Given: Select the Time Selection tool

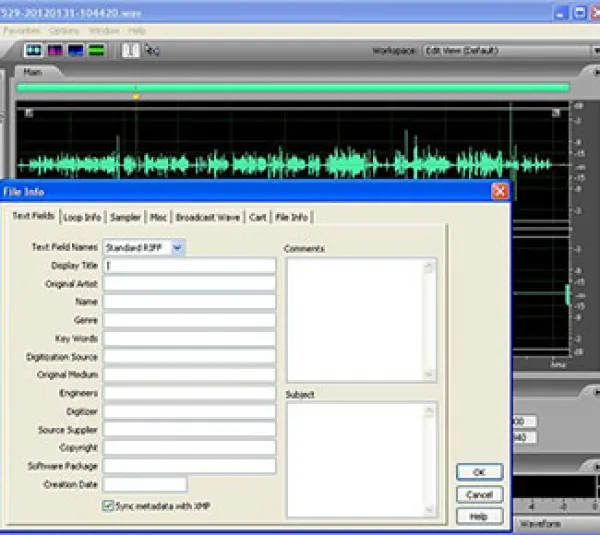Looking at the screenshot, I should (x=130, y=50).
